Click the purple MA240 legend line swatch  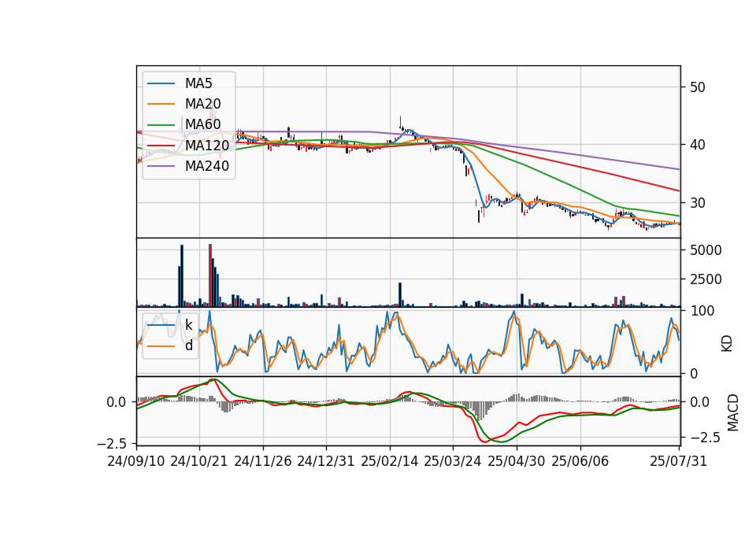(x=161, y=166)
